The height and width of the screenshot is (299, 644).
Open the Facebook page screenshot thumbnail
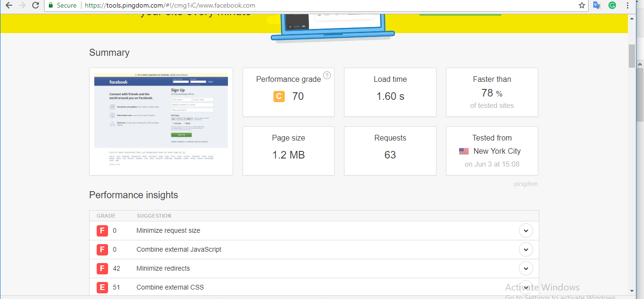(x=161, y=122)
